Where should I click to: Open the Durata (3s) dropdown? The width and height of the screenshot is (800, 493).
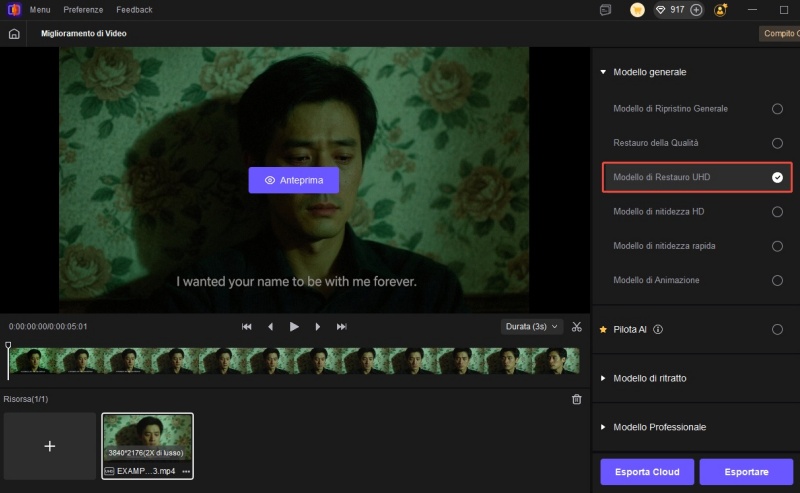(532, 326)
